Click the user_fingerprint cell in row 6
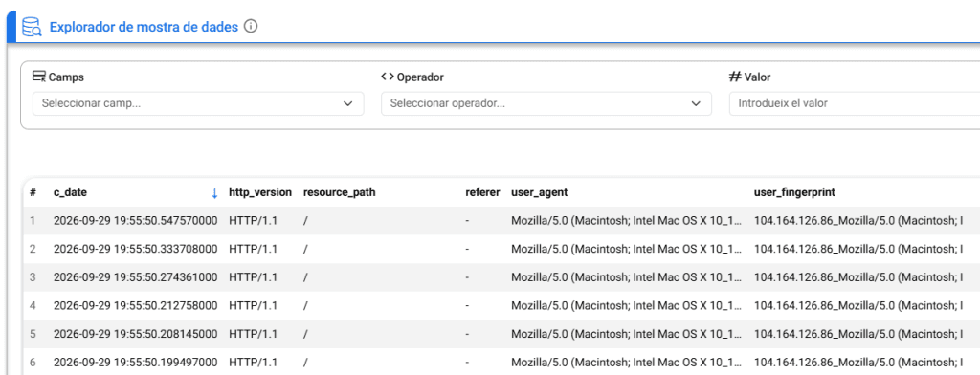Viewport: 980px width, 375px height. tap(858, 362)
